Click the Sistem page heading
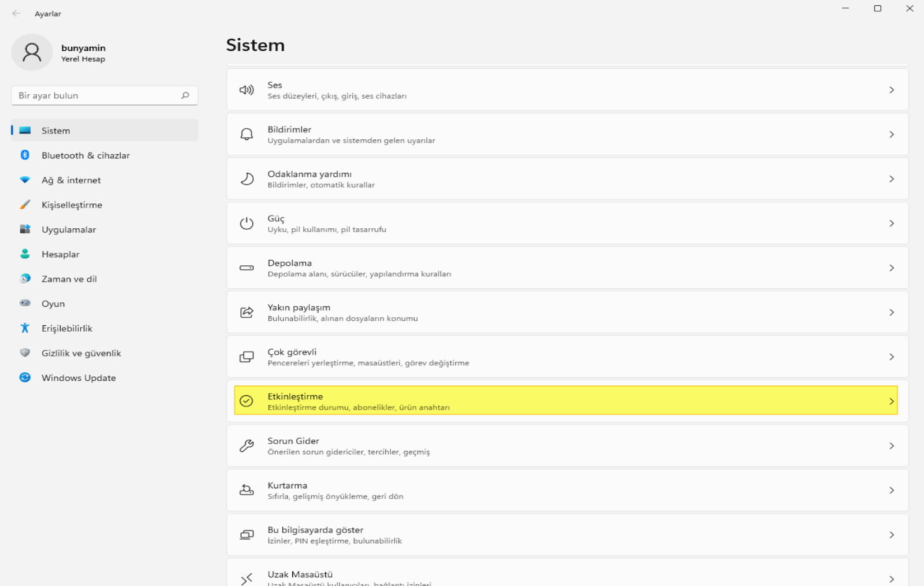 coord(255,45)
